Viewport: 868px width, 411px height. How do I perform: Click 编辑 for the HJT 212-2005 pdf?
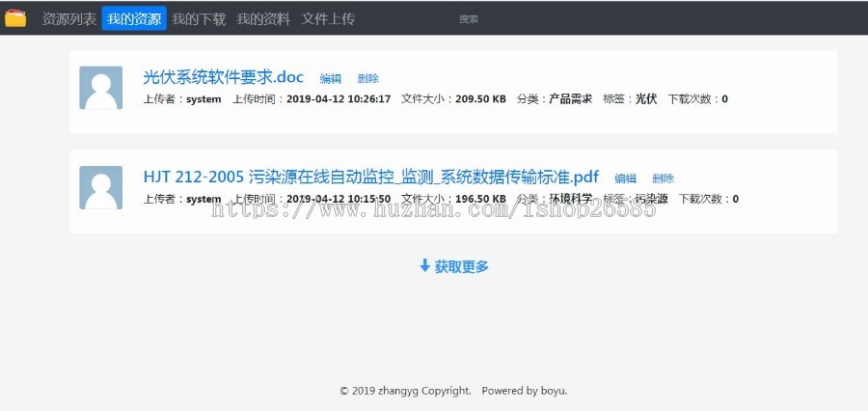click(x=626, y=178)
